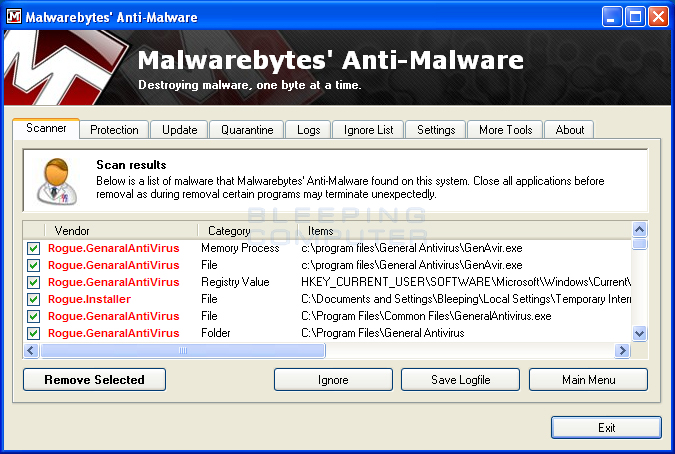Select the Memory Process category cell

(240, 248)
